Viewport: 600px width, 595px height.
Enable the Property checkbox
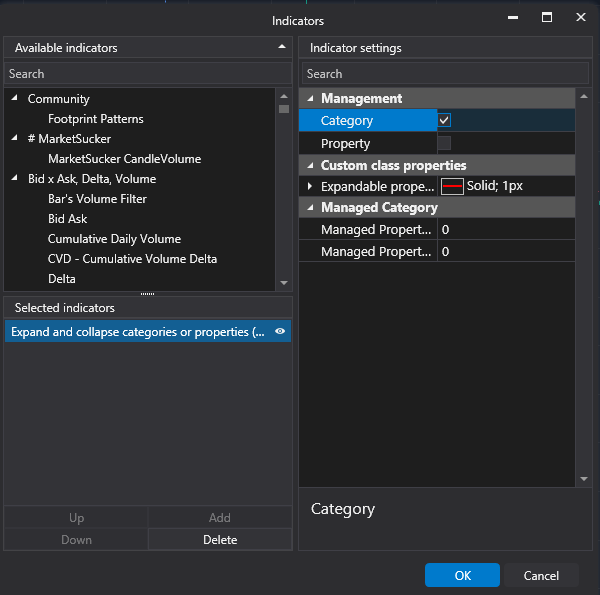pyautogui.click(x=444, y=143)
